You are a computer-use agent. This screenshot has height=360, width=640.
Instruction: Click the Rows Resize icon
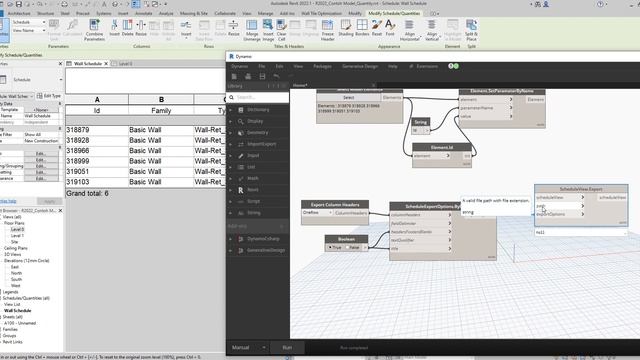(233, 29)
